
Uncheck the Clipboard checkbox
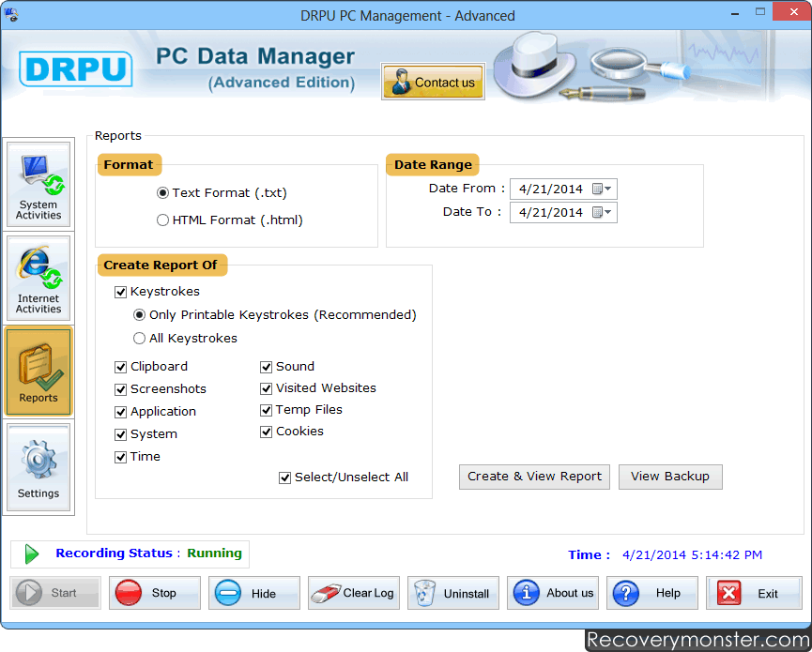tap(121, 367)
